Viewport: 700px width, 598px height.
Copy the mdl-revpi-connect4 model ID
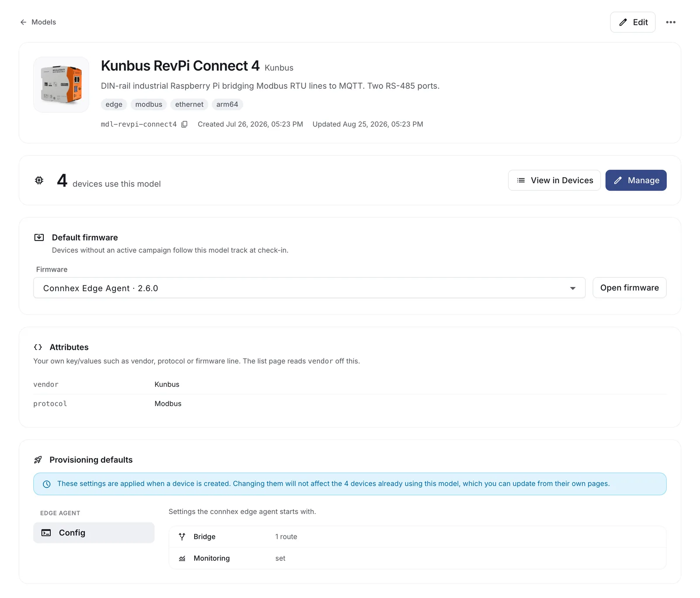click(x=185, y=124)
